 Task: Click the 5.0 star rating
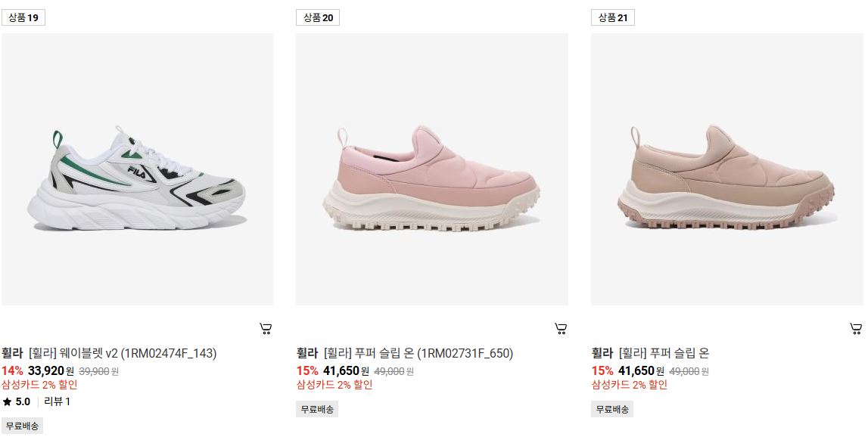[16, 402]
